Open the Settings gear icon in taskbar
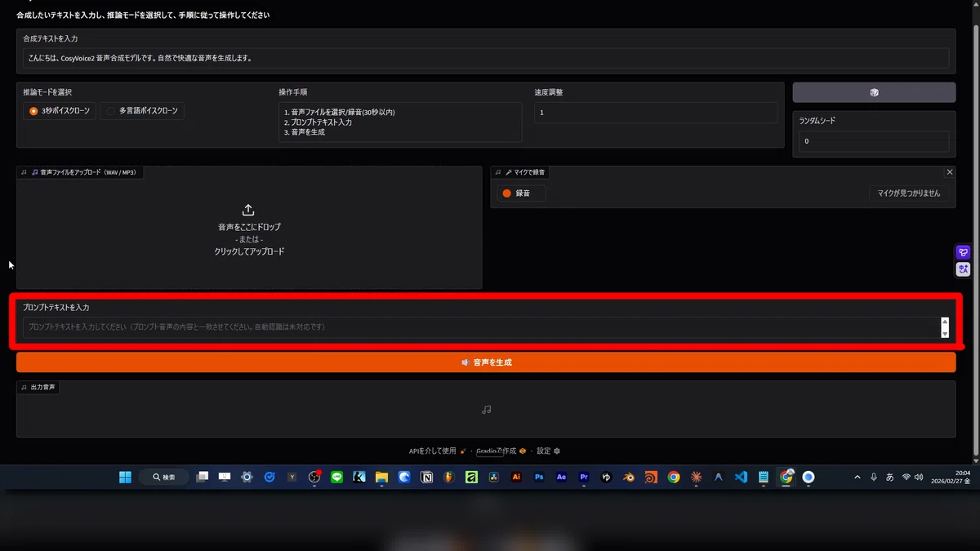Screen dimensions: 980x551 (247, 478)
